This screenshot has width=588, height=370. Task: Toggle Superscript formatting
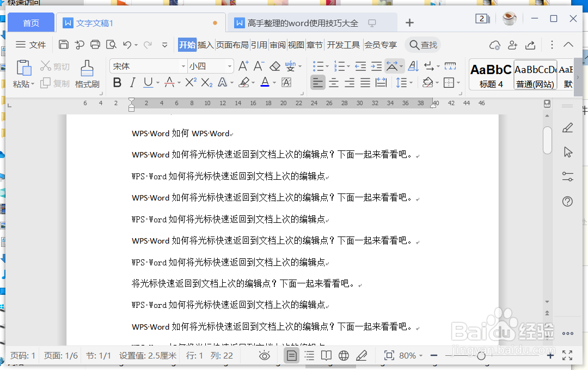coord(191,82)
